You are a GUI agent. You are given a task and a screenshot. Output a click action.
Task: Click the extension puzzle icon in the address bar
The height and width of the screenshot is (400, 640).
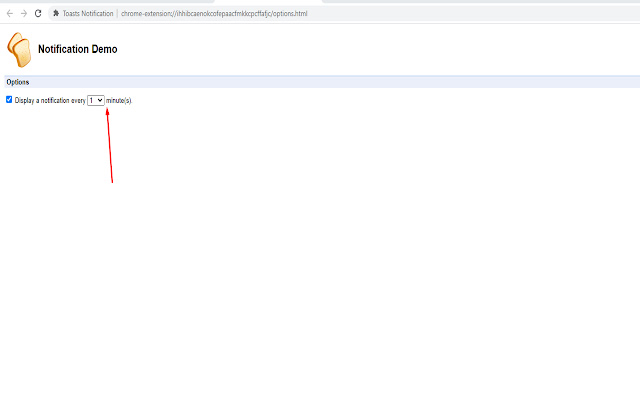tap(56, 13)
